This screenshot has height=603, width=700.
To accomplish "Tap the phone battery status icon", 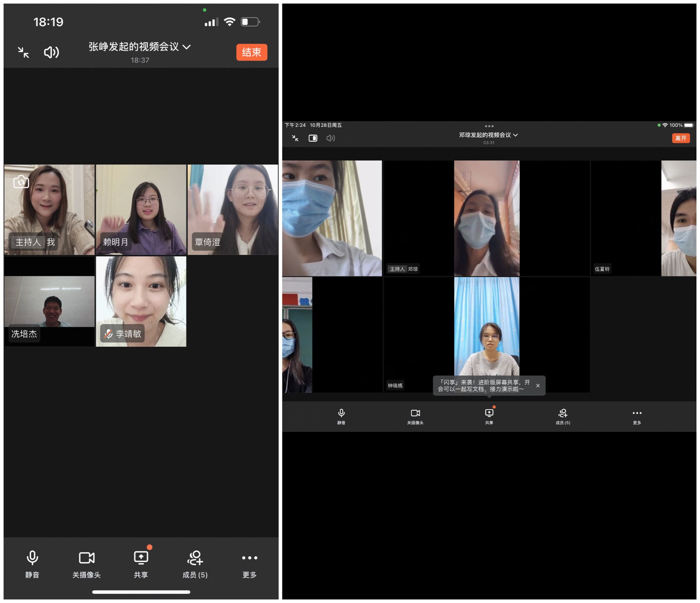I will [x=250, y=22].
